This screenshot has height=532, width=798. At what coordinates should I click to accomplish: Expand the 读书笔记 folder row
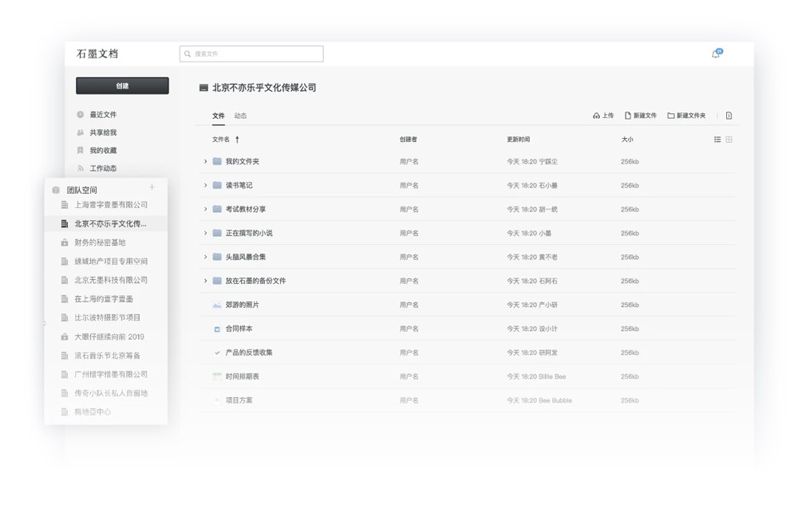pyautogui.click(x=205, y=186)
